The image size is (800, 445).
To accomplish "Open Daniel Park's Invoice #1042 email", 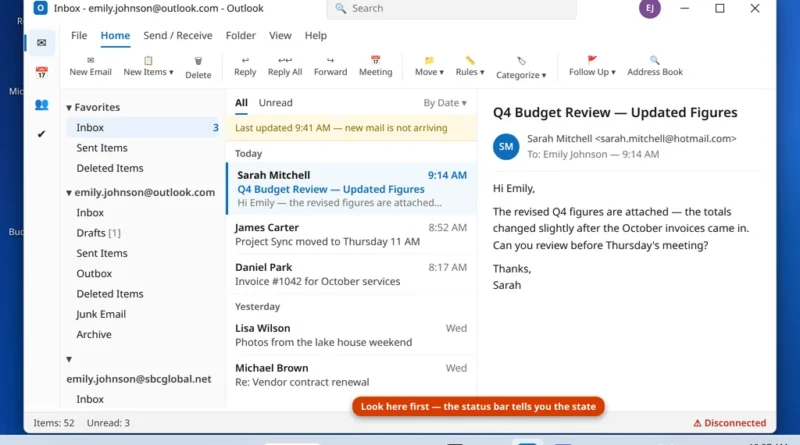I will [x=352, y=275].
